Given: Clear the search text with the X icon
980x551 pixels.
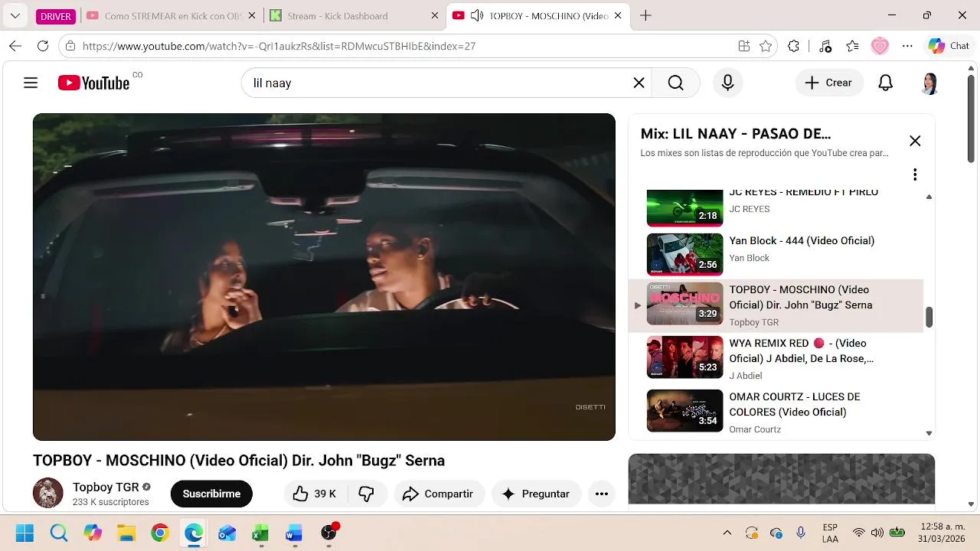Looking at the screenshot, I should coord(639,83).
